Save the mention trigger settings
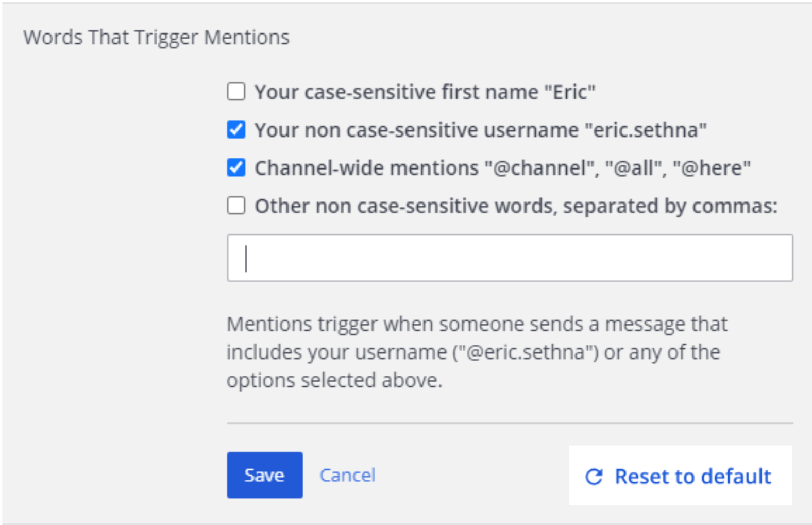The height and width of the screenshot is (525, 812). click(x=265, y=475)
